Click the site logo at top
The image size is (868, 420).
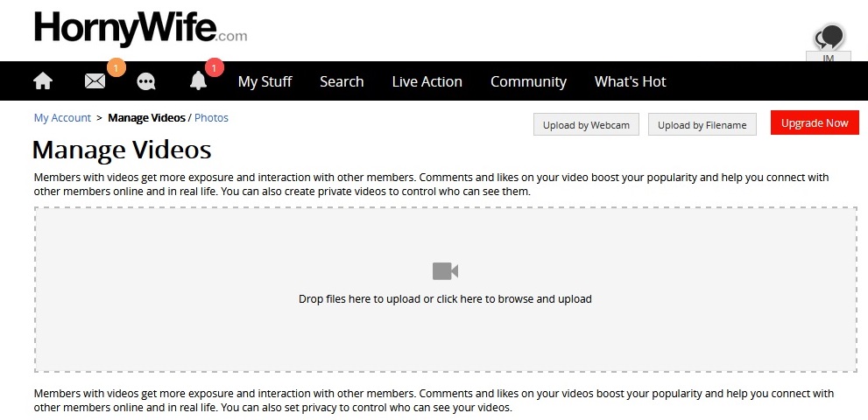[x=141, y=28]
